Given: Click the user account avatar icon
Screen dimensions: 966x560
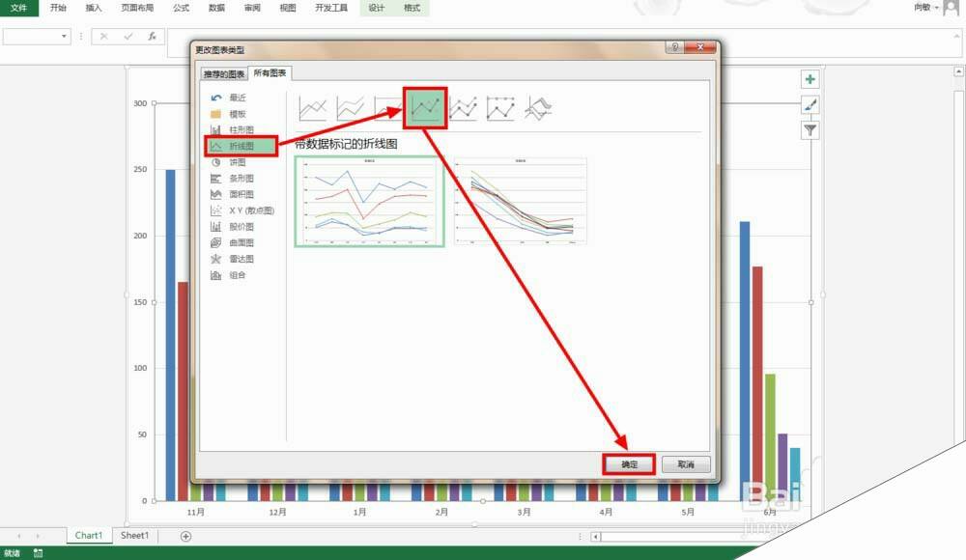Looking at the screenshot, I should coord(952,8).
